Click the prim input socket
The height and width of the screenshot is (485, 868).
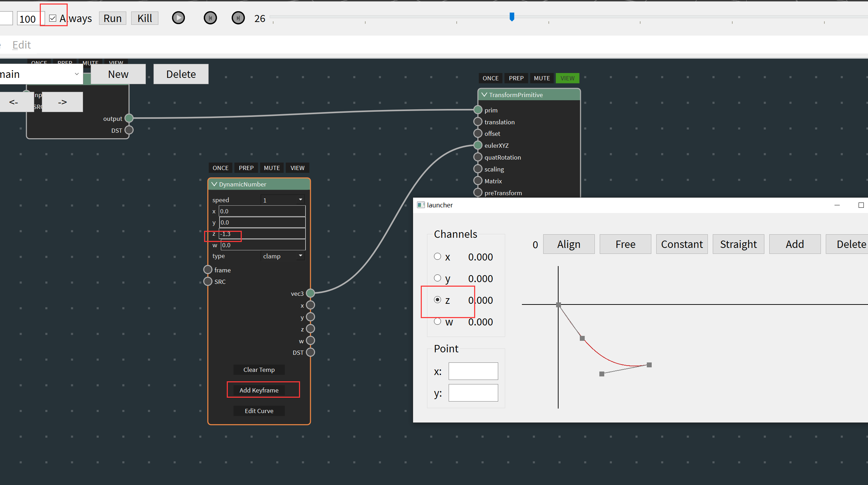(x=478, y=110)
